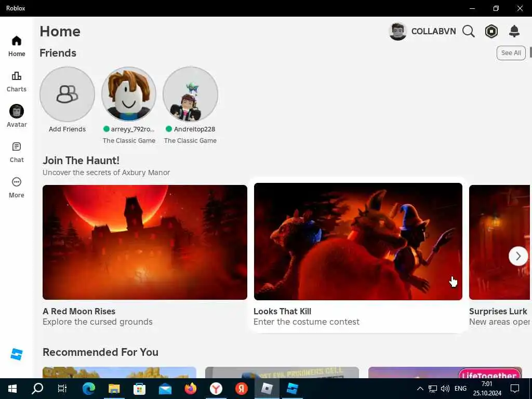Open the Avatar editor from the sidebar

click(17, 116)
